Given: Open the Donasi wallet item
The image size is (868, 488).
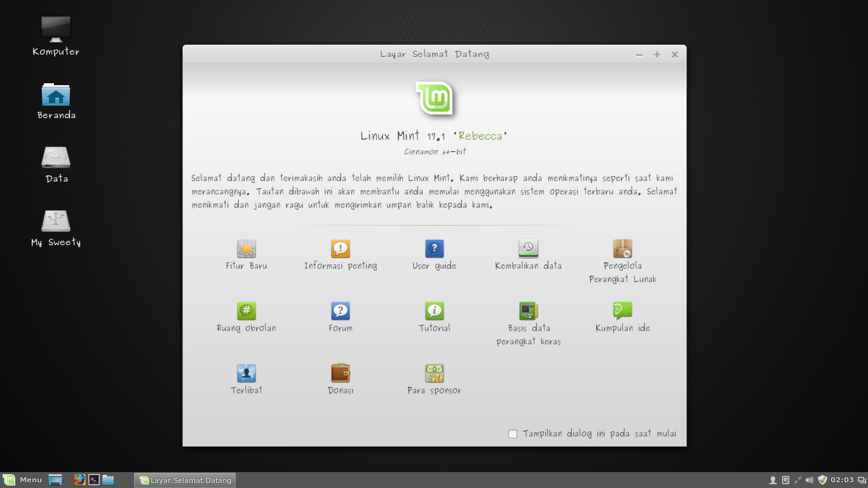Looking at the screenshot, I should click(341, 379).
